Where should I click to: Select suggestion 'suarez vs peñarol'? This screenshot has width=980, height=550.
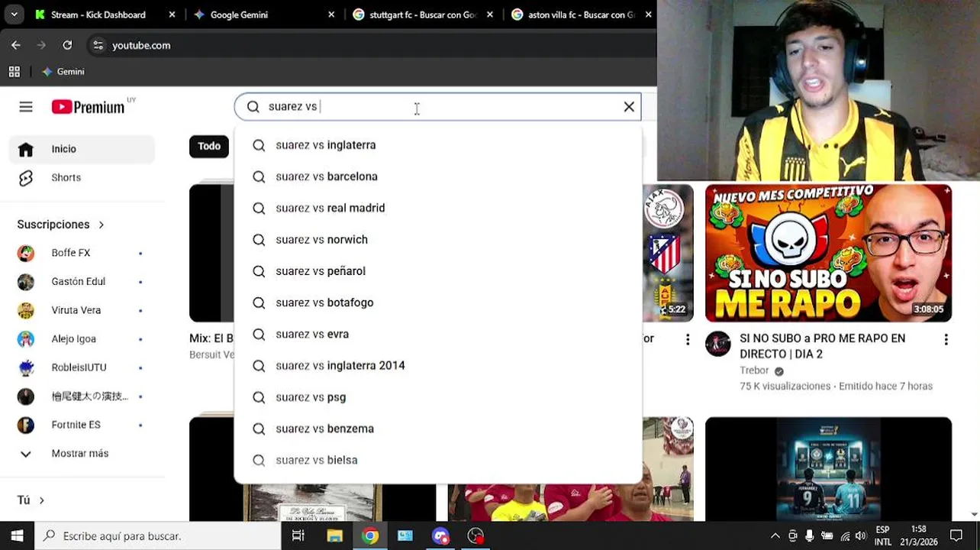[x=437, y=271]
